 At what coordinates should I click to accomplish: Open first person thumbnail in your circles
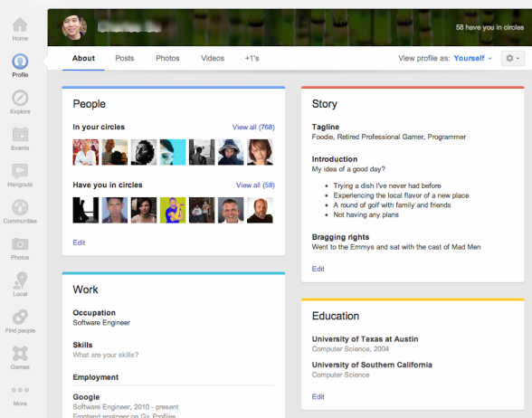85,152
